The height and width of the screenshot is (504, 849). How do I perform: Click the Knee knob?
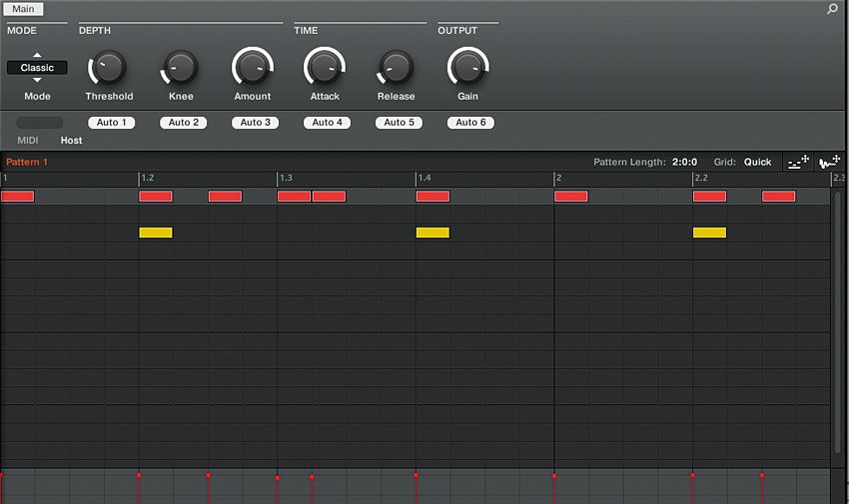[x=180, y=68]
